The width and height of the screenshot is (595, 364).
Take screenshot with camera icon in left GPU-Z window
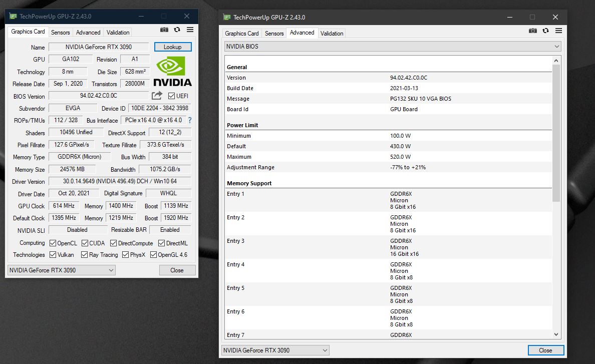click(164, 30)
